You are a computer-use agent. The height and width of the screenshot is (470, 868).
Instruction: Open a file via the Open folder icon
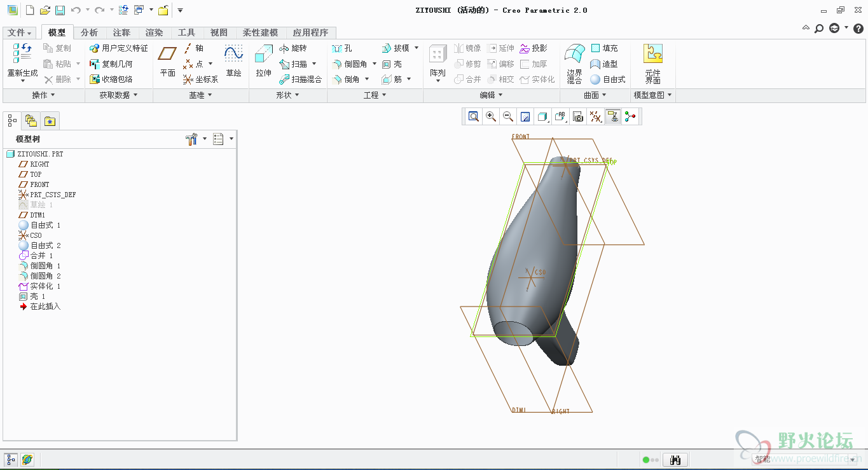[x=45, y=10]
